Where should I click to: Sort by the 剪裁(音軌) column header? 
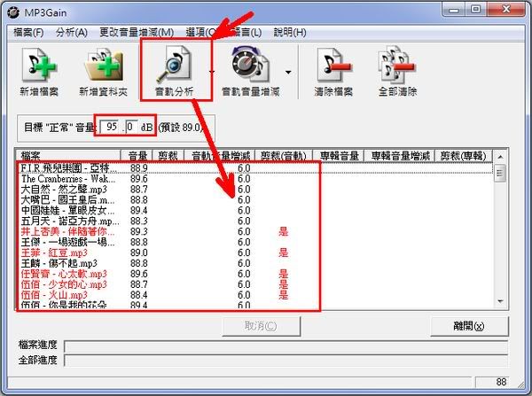point(284,156)
